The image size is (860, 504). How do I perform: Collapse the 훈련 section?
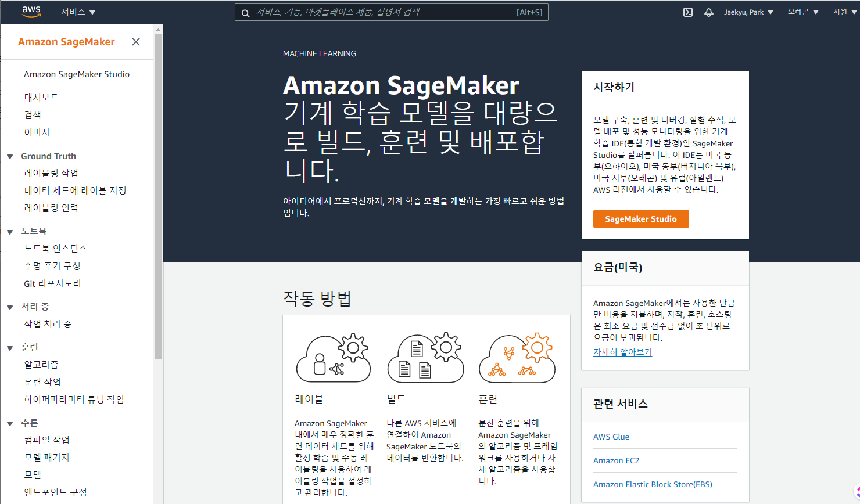(x=10, y=348)
